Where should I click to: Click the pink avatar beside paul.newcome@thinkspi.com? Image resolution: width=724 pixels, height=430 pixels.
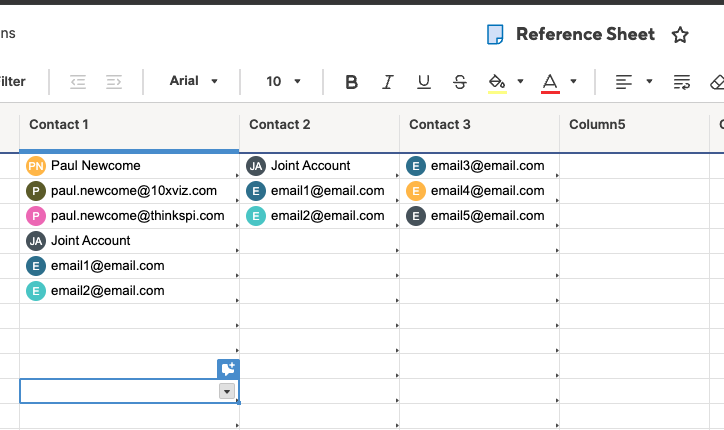(36, 216)
